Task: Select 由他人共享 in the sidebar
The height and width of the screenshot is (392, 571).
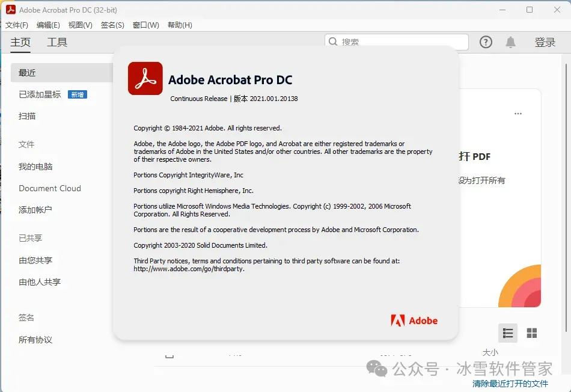Action: click(x=40, y=282)
